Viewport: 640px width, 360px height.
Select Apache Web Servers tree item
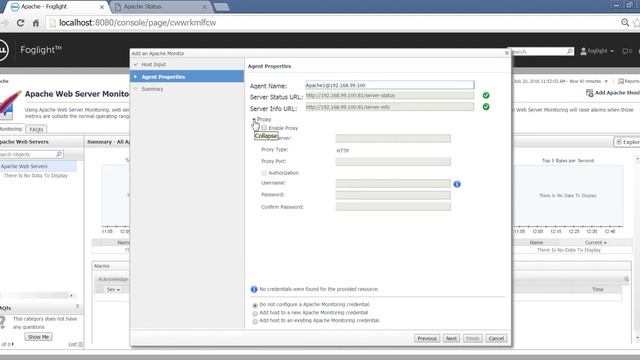(x=38, y=166)
